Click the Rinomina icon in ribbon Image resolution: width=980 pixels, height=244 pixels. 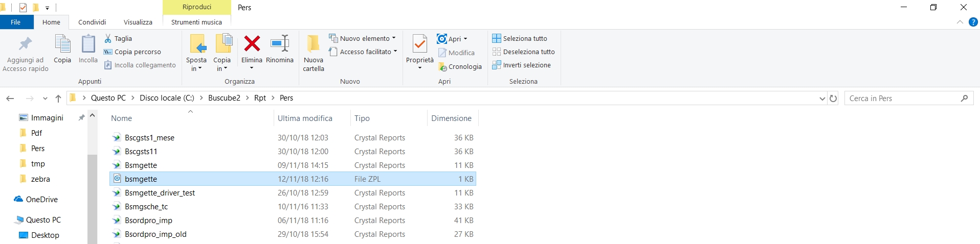pyautogui.click(x=279, y=44)
